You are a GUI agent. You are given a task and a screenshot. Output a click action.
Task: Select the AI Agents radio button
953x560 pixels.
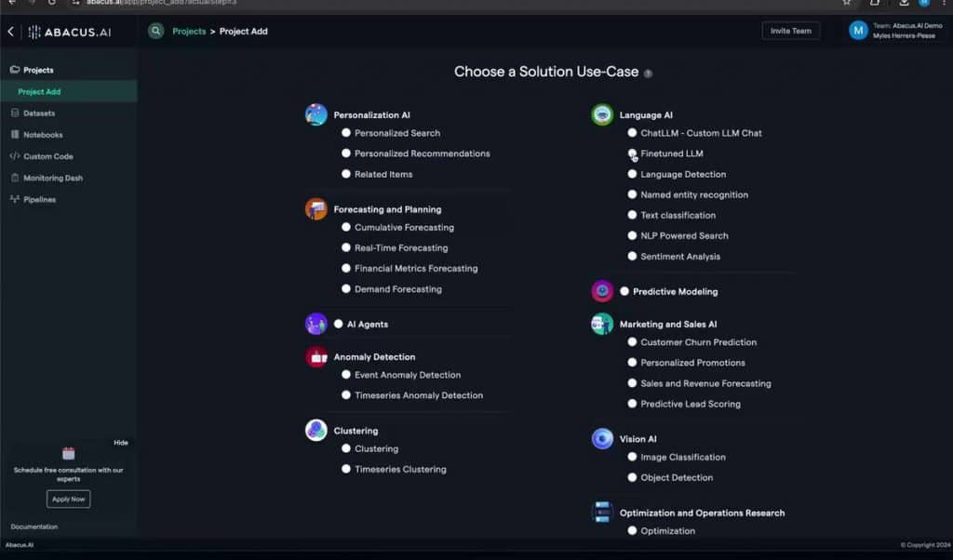pyautogui.click(x=339, y=325)
